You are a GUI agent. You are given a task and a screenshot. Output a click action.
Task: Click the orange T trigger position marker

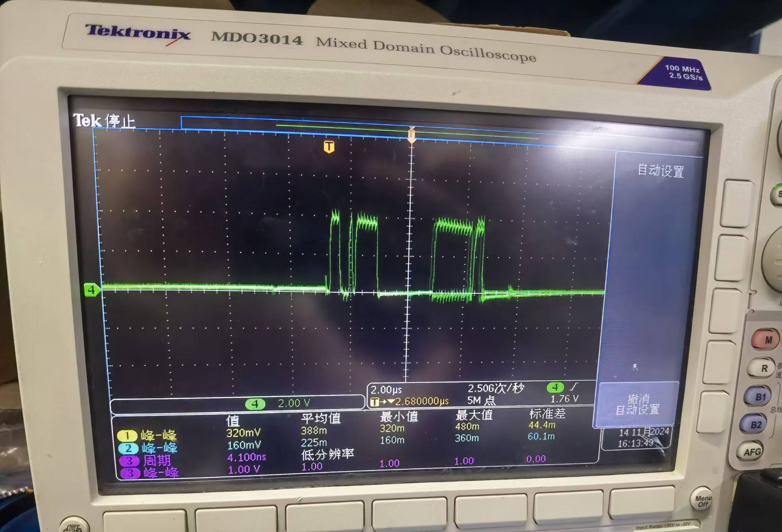pyautogui.click(x=329, y=147)
